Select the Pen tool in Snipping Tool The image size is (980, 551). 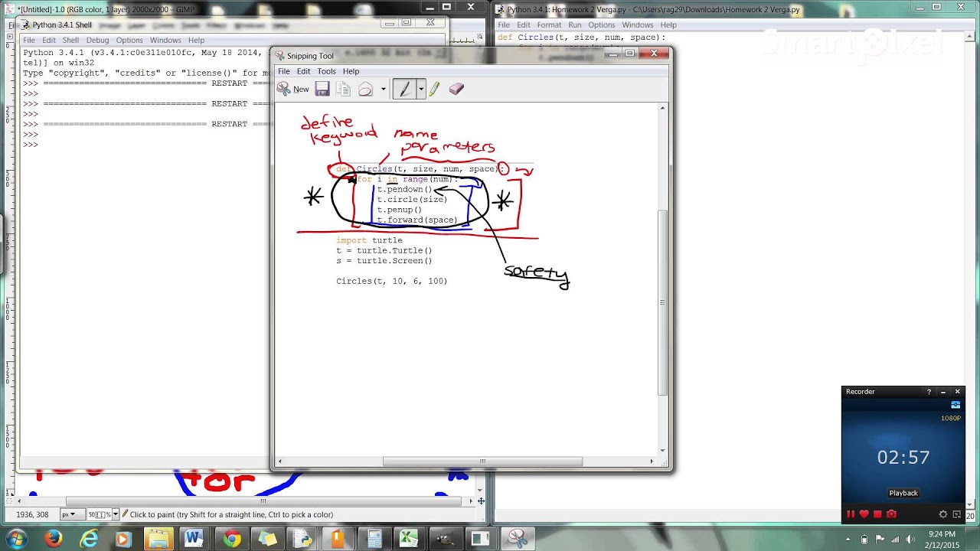405,90
